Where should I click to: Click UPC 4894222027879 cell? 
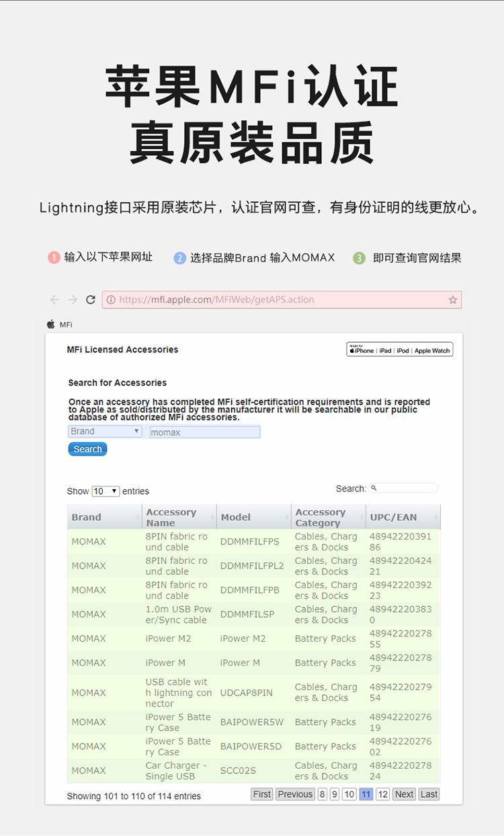pos(401,663)
